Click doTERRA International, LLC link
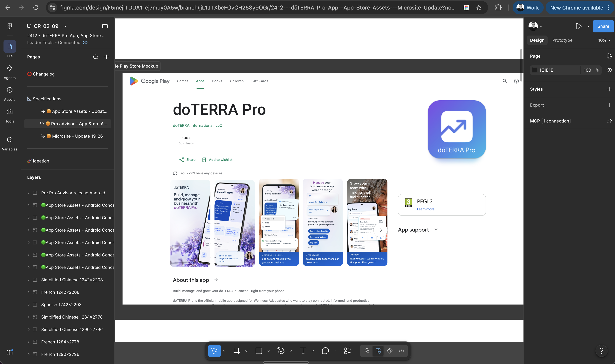 197,125
